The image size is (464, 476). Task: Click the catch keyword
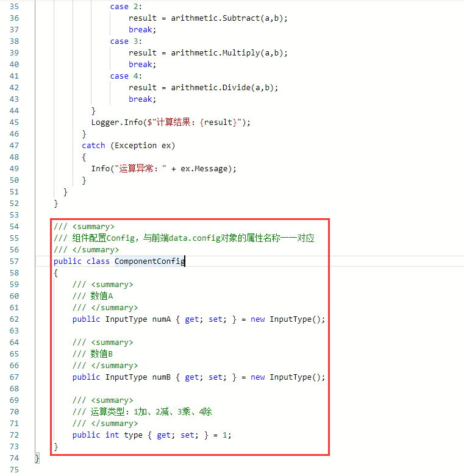tap(93, 146)
